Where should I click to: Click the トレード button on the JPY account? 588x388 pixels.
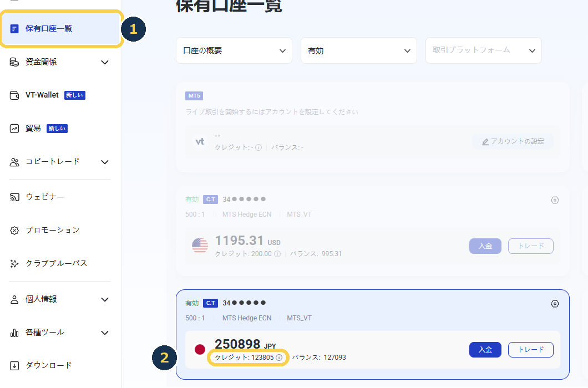531,350
